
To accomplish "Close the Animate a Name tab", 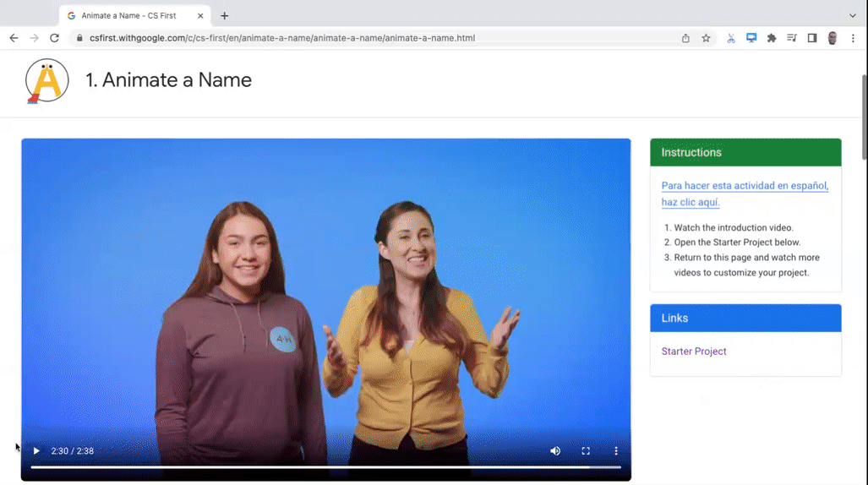I will coord(200,16).
